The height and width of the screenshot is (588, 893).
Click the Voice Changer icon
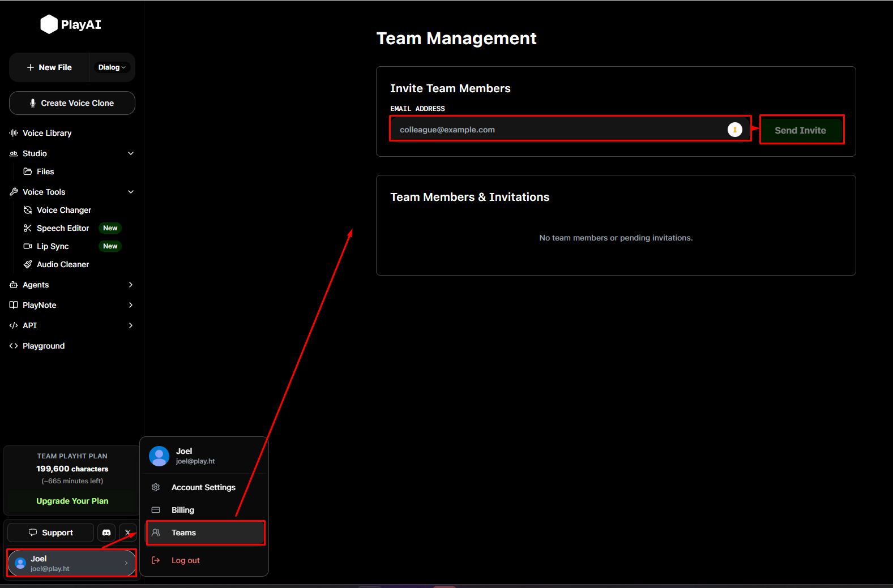click(27, 210)
